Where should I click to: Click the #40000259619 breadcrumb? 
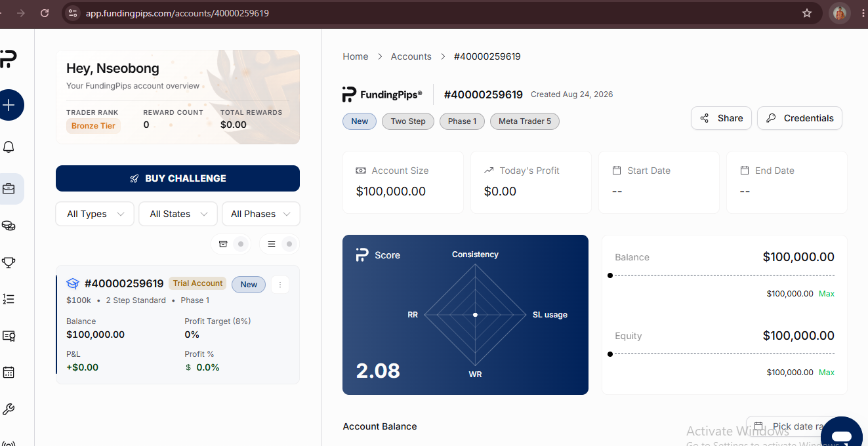(487, 56)
